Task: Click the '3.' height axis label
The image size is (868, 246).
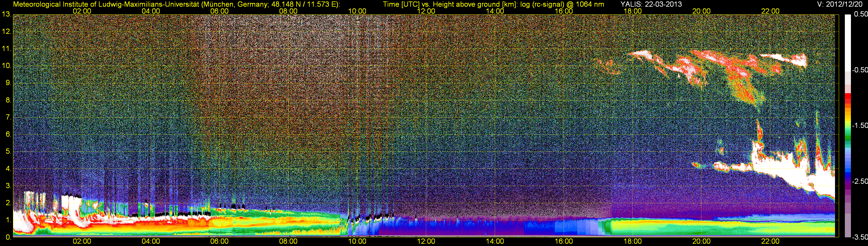Action: point(8,186)
